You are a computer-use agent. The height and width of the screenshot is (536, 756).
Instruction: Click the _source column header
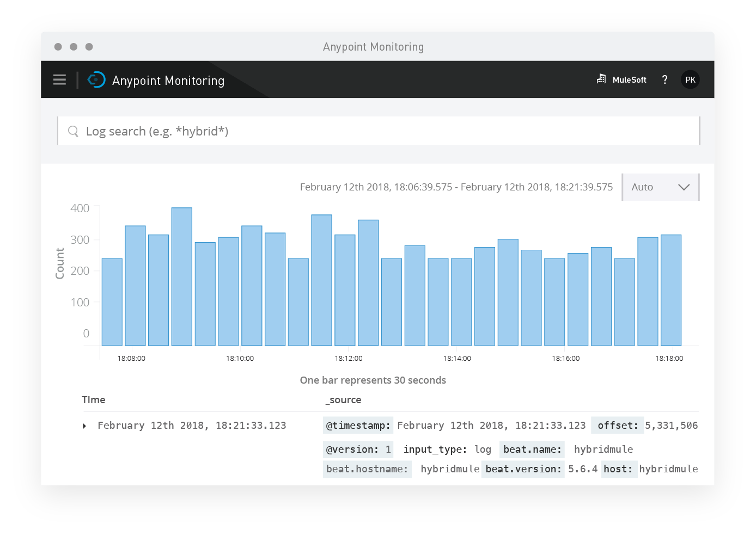(344, 400)
